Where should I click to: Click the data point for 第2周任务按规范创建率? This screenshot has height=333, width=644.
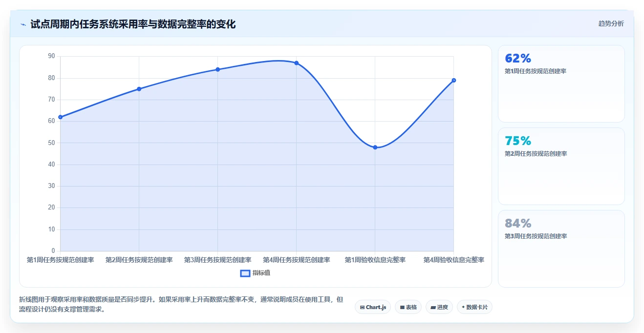pyautogui.click(x=139, y=89)
